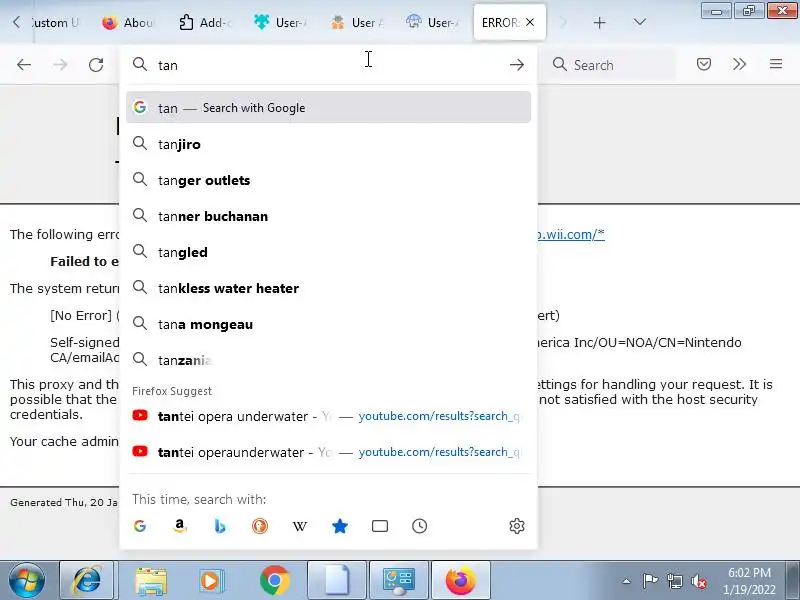Search this time with DuckDuckGo
The width and height of the screenshot is (800, 600).
click(x=260, y=526)
